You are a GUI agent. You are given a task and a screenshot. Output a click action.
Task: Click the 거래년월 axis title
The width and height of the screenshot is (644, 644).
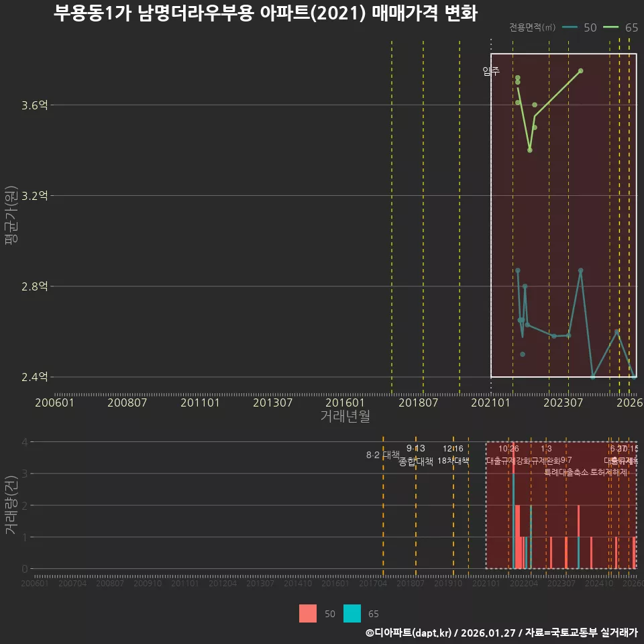(x=345, y=416)
